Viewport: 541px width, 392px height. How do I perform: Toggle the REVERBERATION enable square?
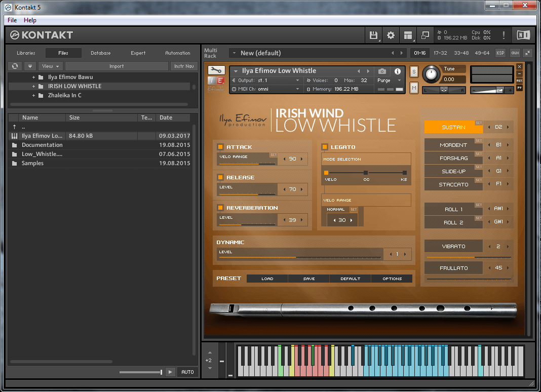point(220,207)
